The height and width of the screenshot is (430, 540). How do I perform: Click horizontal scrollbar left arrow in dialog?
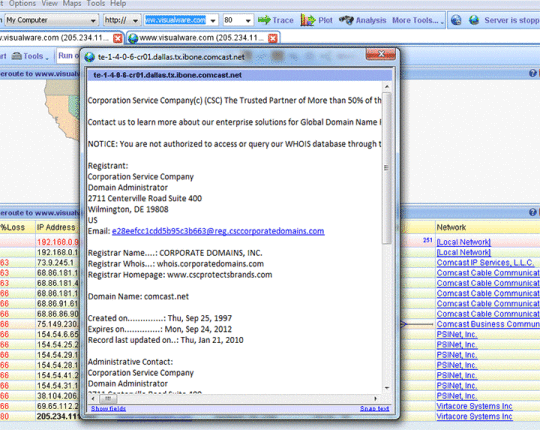pos(93,399)
